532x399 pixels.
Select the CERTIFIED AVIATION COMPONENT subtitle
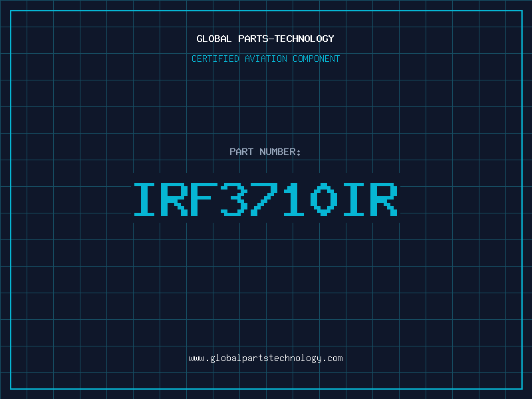pos(265,59)
